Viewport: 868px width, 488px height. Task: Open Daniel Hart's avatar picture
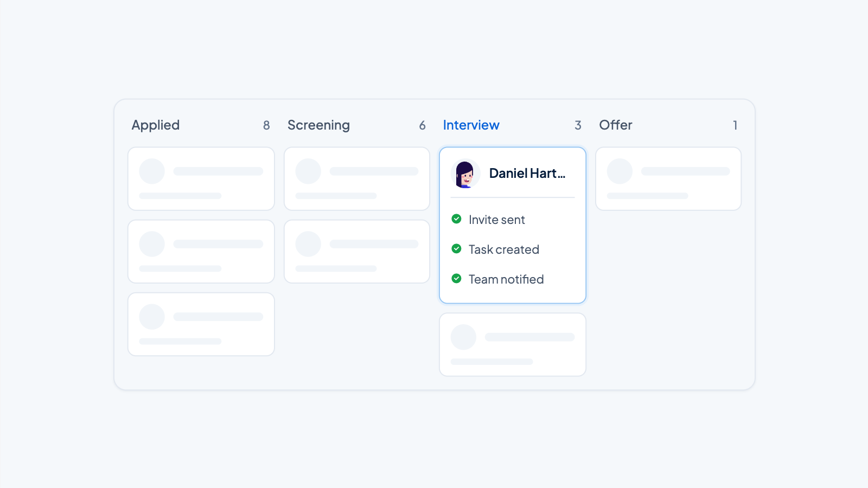pos(465,174)
